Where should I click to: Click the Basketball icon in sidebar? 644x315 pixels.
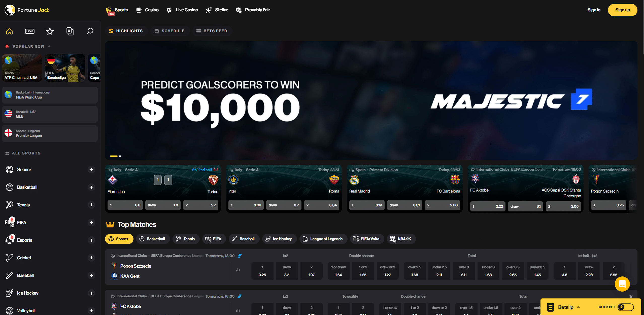tap(10, 187)
